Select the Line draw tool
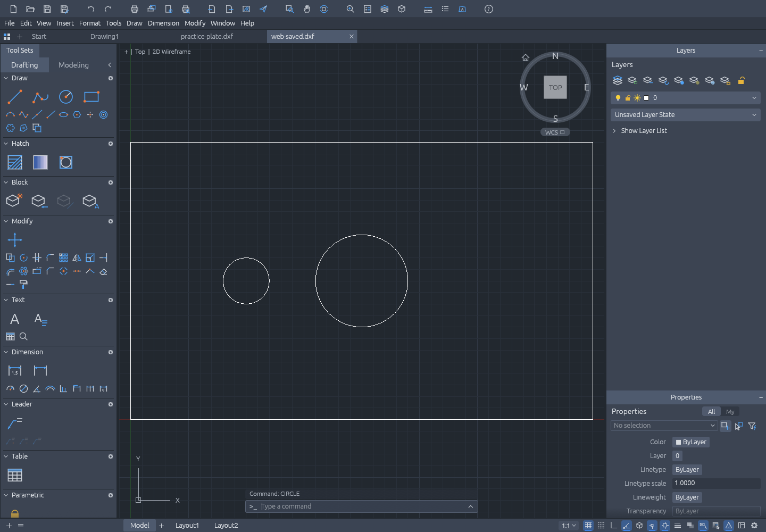The width and height of the screenshot is (766, 532). click(x=15, y=97)
